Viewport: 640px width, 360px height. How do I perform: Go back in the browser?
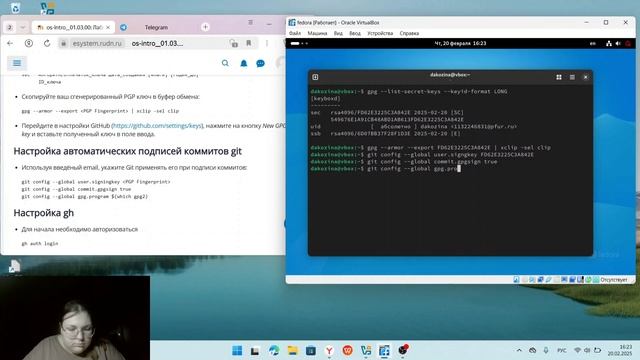point(10,43)
